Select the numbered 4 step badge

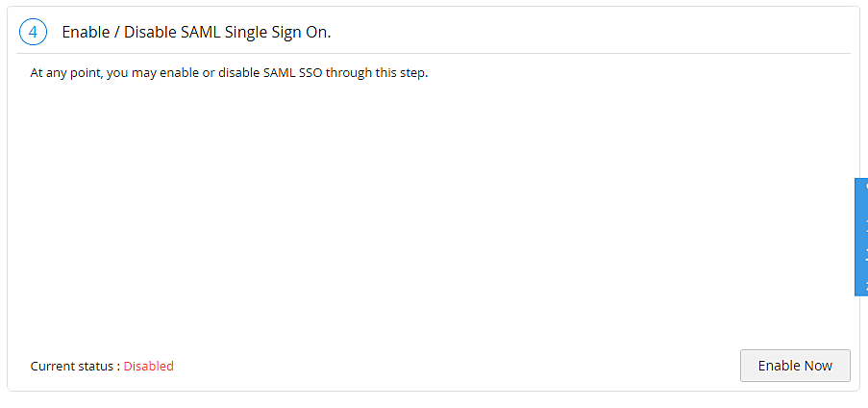tap(33, 32)
